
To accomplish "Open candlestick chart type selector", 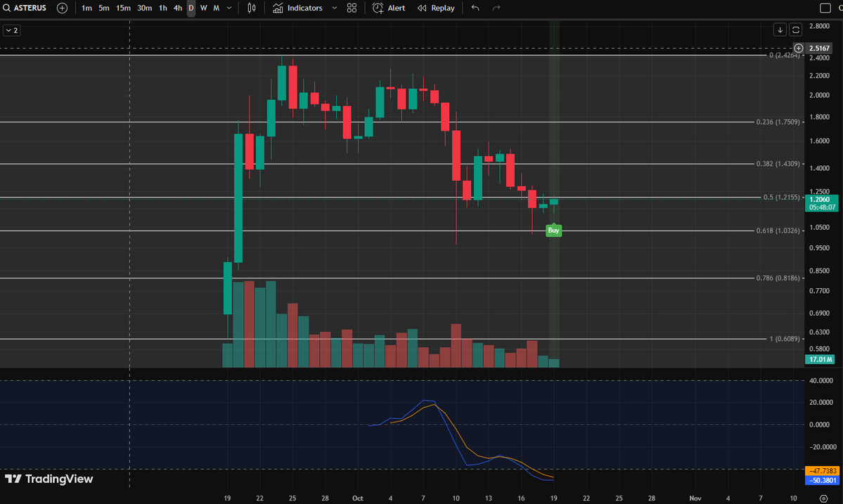I will pyautogui.click(x=252, y=8).
